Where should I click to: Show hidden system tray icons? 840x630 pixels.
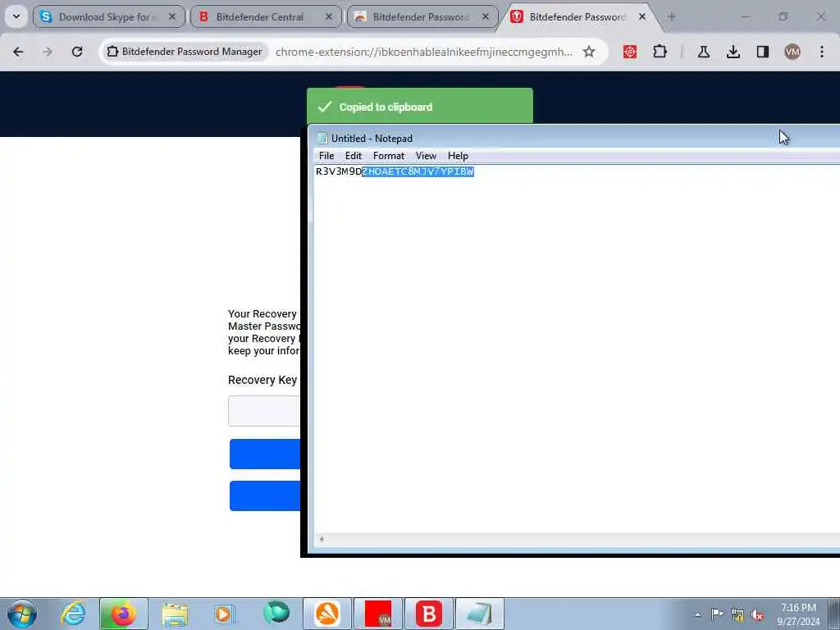pyautogui.click(x=697, y=614)
